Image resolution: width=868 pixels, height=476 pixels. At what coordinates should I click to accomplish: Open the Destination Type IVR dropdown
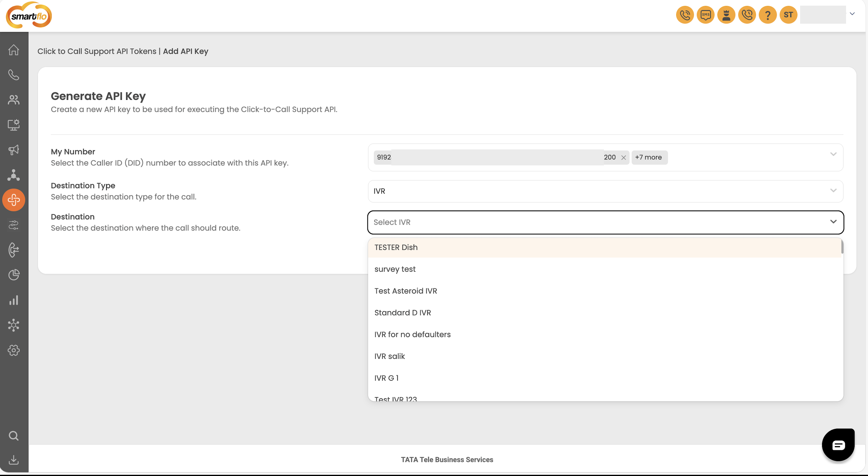[x=606, y=191]
